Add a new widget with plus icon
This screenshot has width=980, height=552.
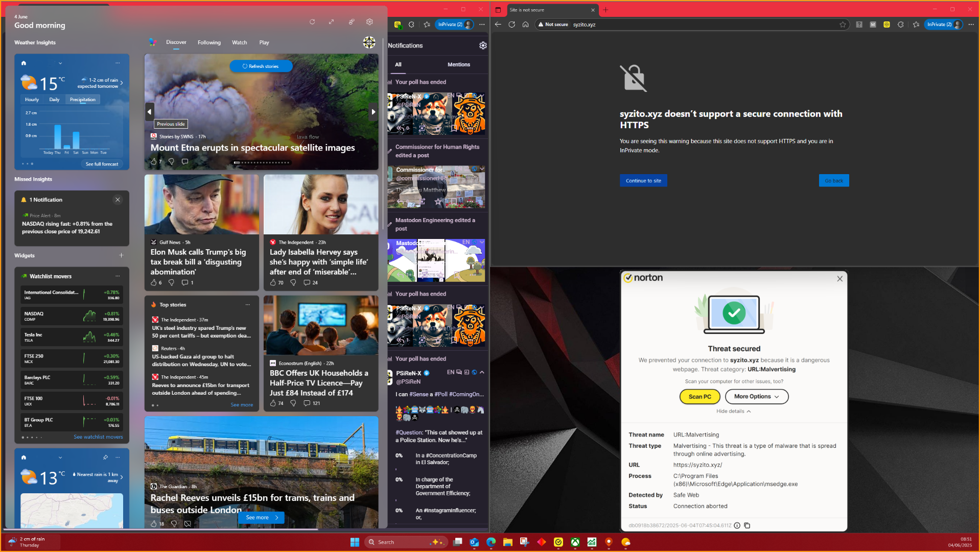tap(121, 255)
